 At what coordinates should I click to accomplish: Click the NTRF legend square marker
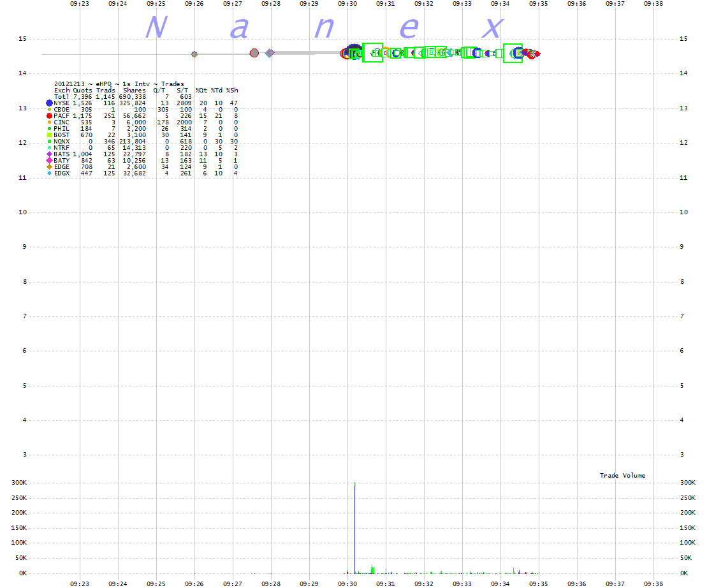point(49,148)
